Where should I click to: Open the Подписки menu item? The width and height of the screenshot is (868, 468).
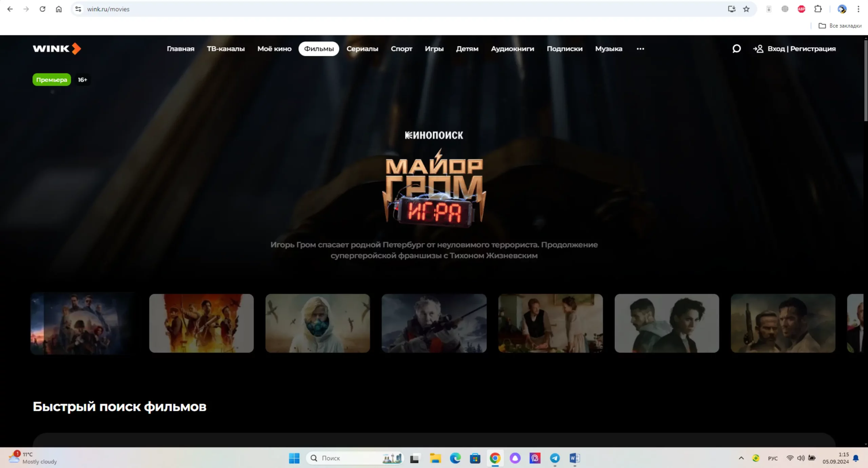[x=565, y=49]
